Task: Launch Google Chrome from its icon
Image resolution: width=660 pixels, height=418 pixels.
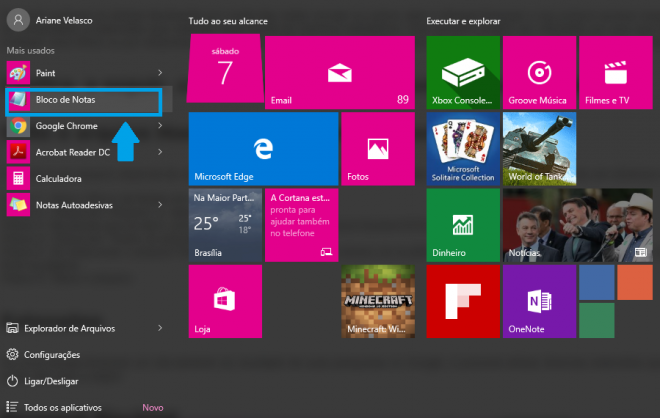Action: [18, 126]
